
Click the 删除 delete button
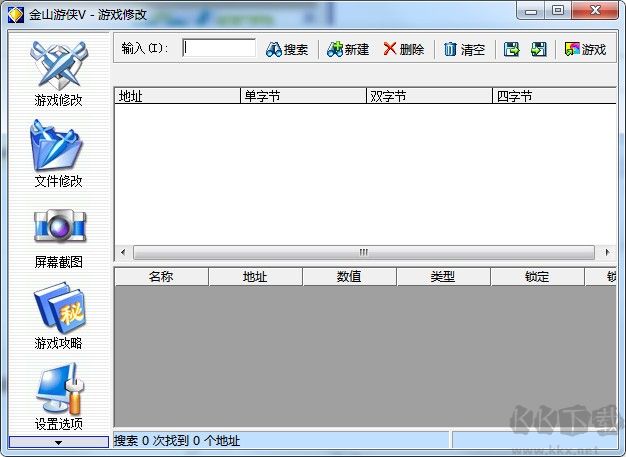coord(403,49)
